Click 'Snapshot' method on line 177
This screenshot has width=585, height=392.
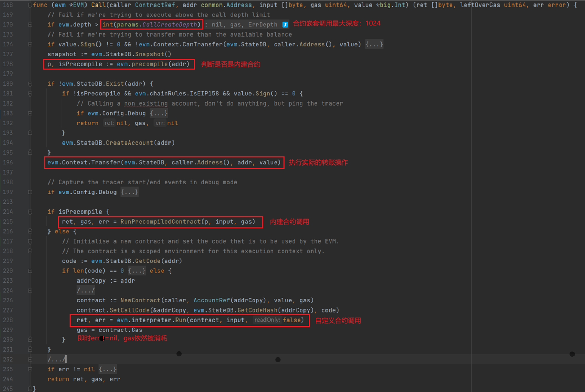(x=150, y=54)
